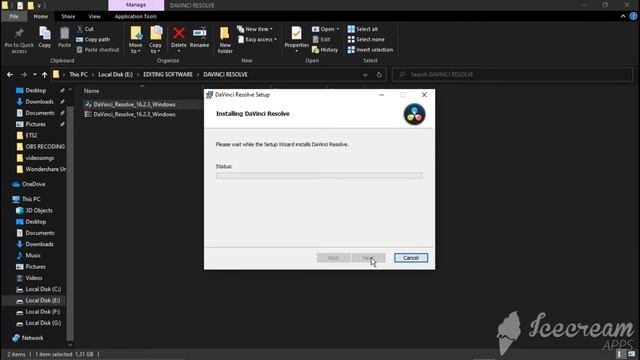Open recent locations dropdown arrow
This screenshot has height=360, width=640.
(x=35, y=75)
